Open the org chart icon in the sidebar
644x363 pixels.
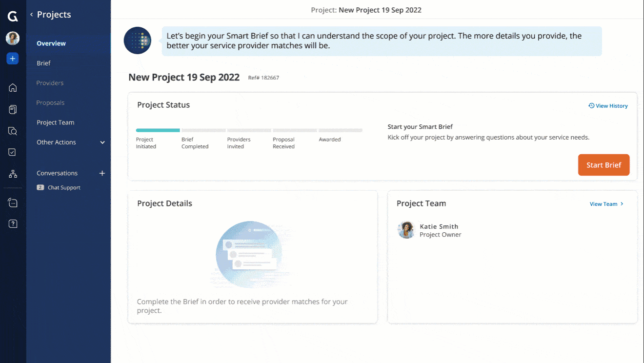pos(12,174)
